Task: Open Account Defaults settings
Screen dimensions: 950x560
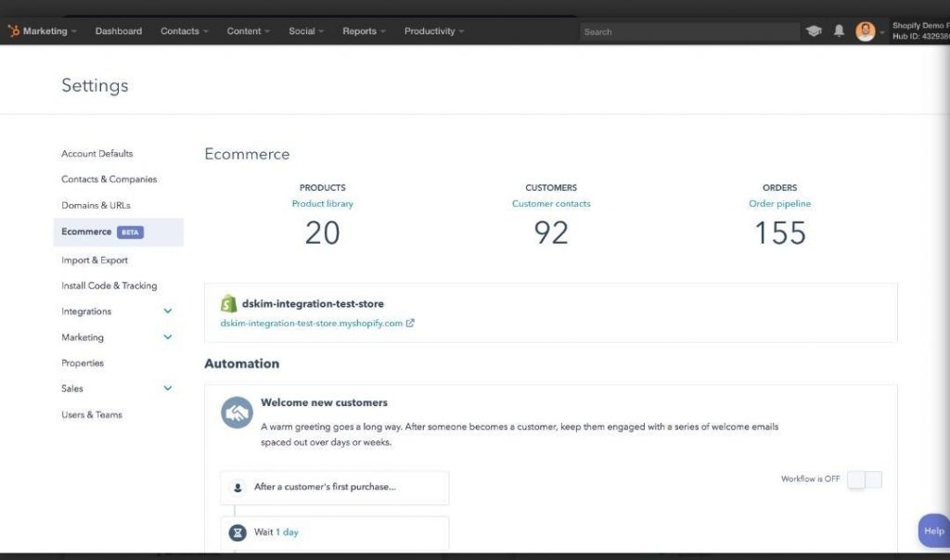Action: pyautogui.click(x=96, y=154)
